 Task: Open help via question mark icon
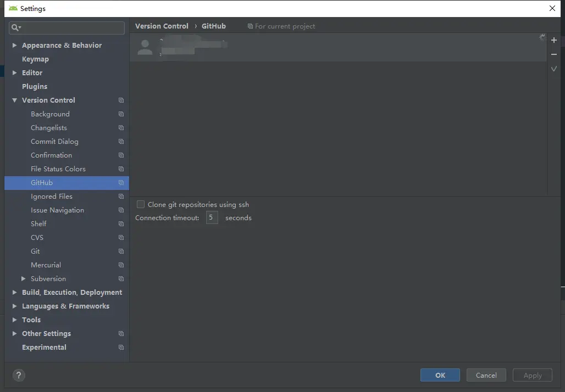point(19,375)
